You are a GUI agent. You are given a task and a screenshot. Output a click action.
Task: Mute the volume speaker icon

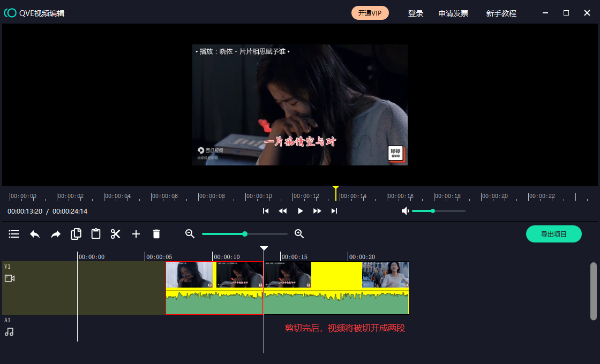tap(406, 211)
